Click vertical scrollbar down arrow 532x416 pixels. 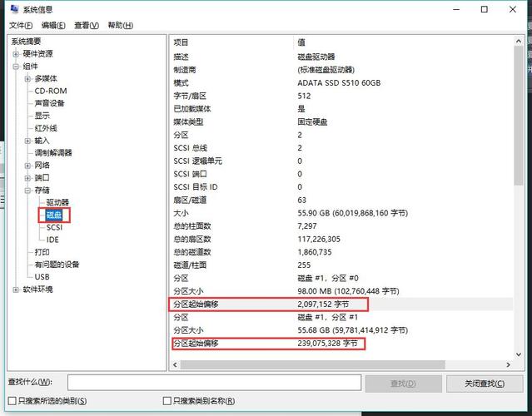(519, 354)
